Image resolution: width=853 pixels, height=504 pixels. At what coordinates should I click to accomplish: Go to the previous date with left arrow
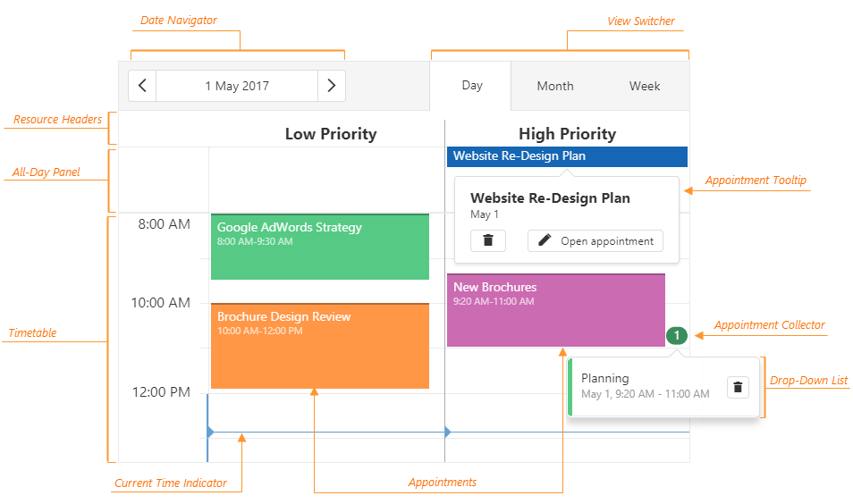(x=142, y=86)
